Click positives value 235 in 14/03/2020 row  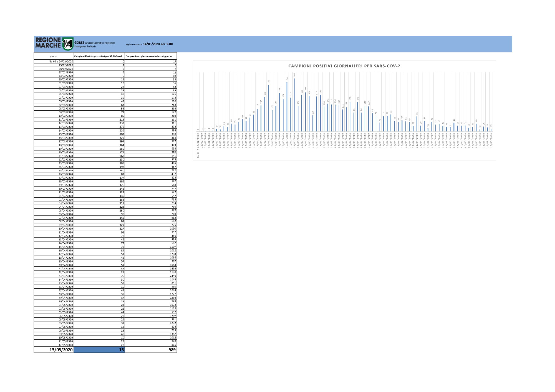point(122,130)
